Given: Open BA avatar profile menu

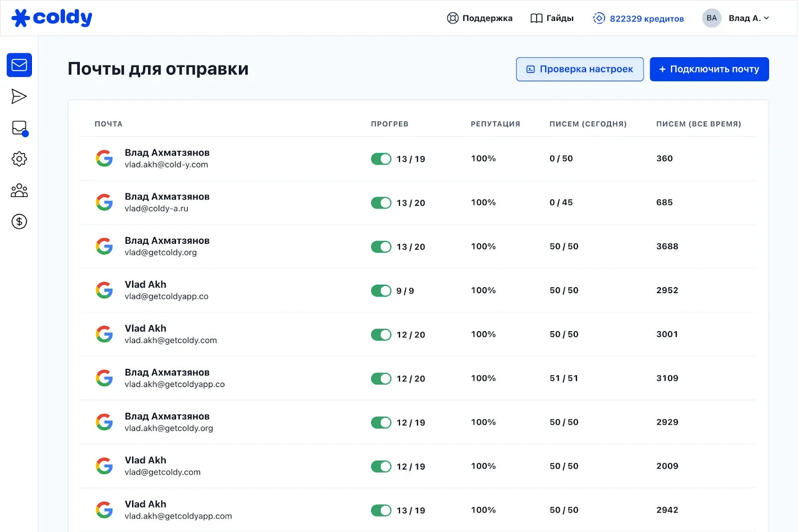Looking at the screenshot, I should (x=712, y=18).
